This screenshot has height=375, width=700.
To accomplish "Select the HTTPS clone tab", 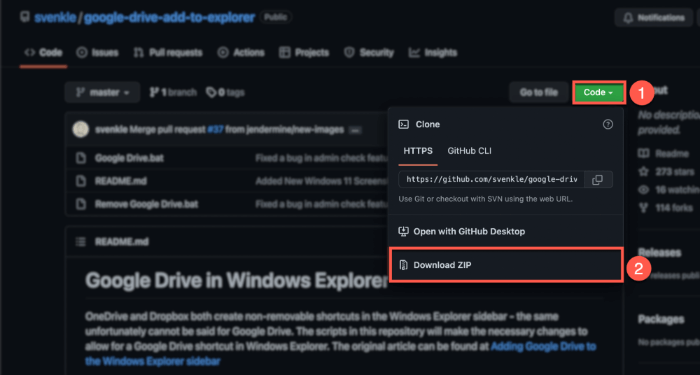I will click(x=418, y=151).
